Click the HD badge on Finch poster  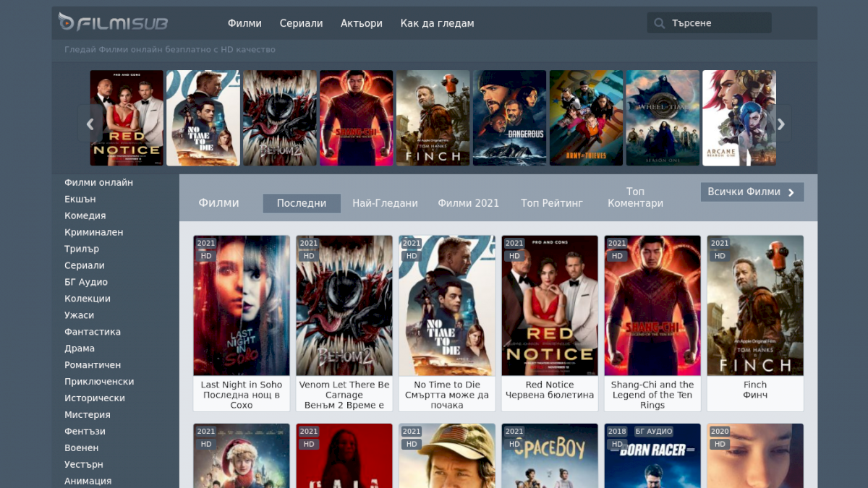coord(720,256)
